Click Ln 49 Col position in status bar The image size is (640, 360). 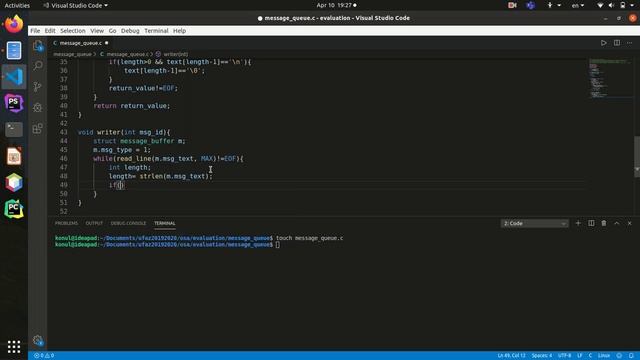511,356
